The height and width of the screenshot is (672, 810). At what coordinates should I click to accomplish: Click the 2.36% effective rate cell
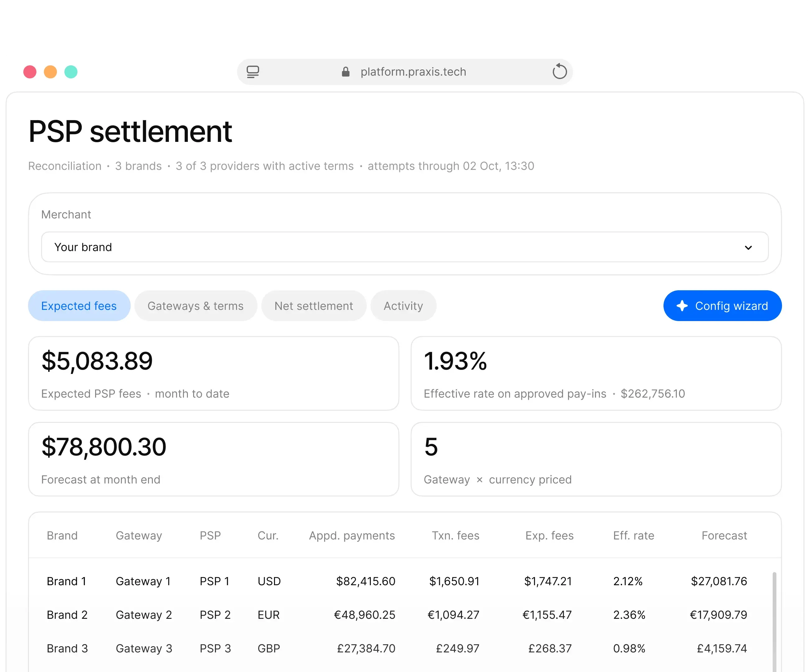(629, 614)
